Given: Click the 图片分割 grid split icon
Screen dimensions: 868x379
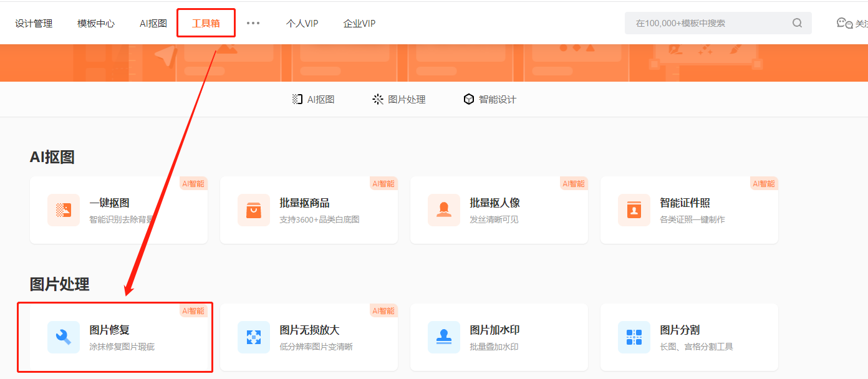Looking at the screenshot, I should tap(634, 337).
